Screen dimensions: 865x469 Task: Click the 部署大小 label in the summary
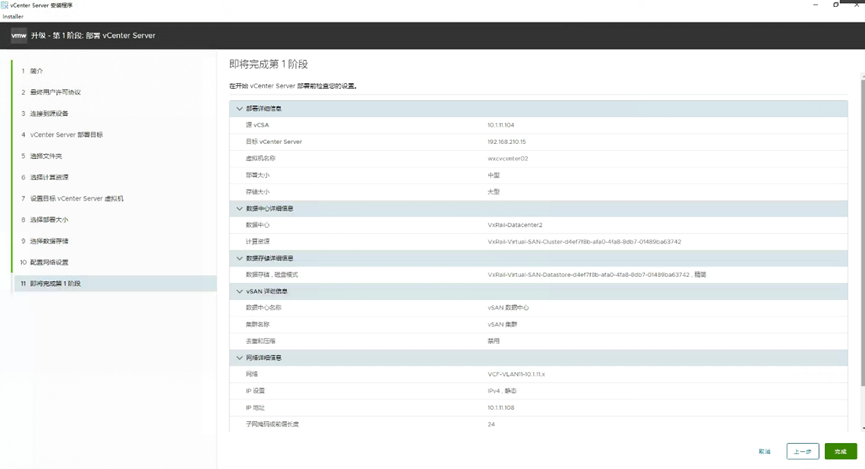tap(258, 175)
